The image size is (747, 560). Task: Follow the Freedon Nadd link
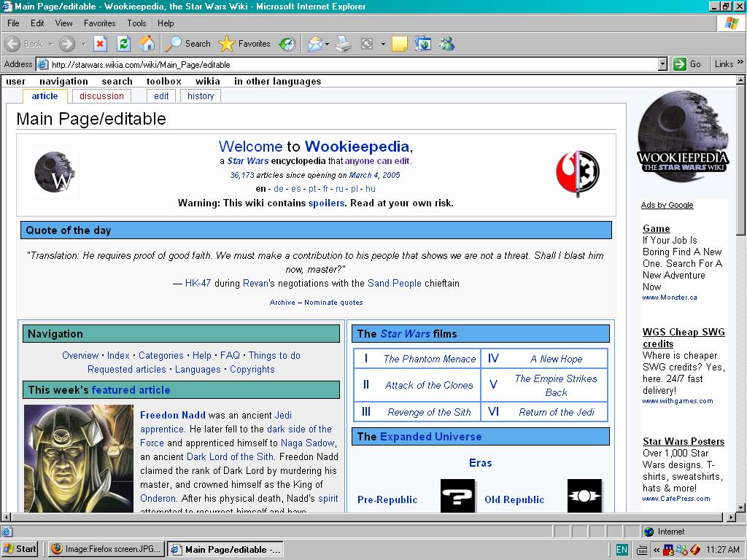click(172, 415)
